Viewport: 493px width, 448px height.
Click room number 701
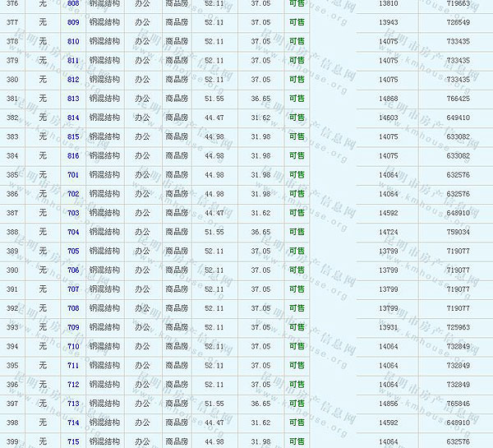click(73, 174)
